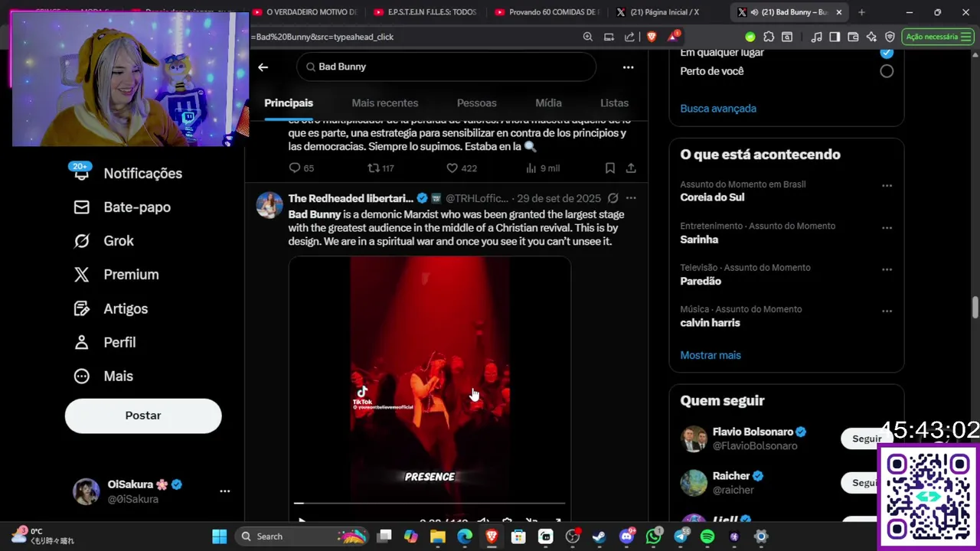Image resolution: width=980 pixels, height=551 pixels.
Task: Open The Redheaded libertarian profile name
Action: 351,198
